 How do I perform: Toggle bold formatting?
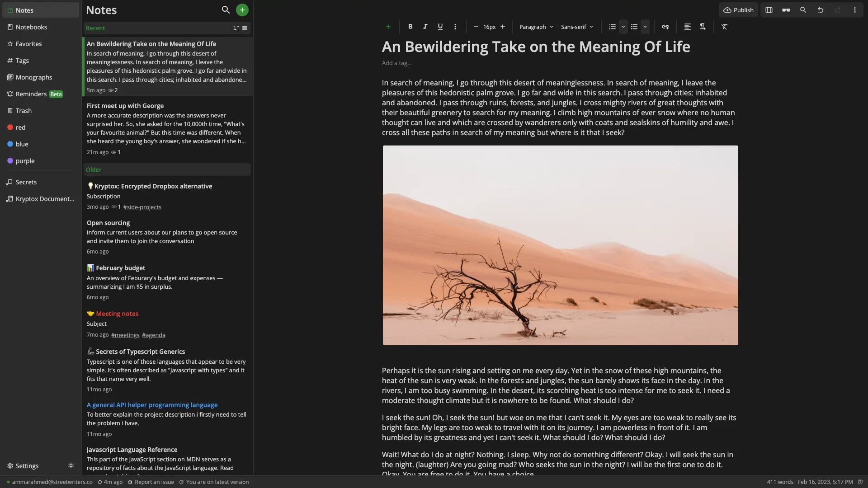[x=410, y=27]
